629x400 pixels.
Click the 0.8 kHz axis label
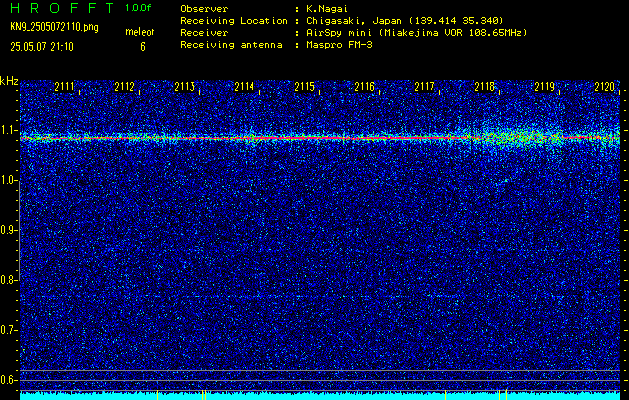(8, 280)
